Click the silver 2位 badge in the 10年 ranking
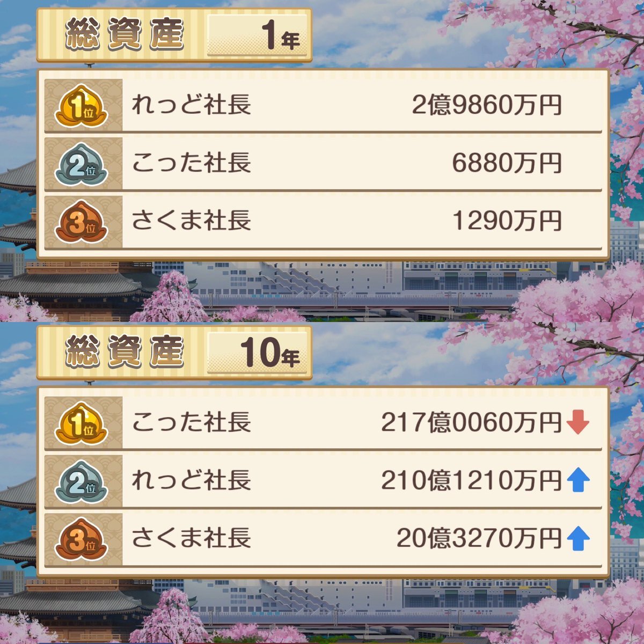Image resolution: width=644 pixels, height=644 pixels. [x=82, y=481]
